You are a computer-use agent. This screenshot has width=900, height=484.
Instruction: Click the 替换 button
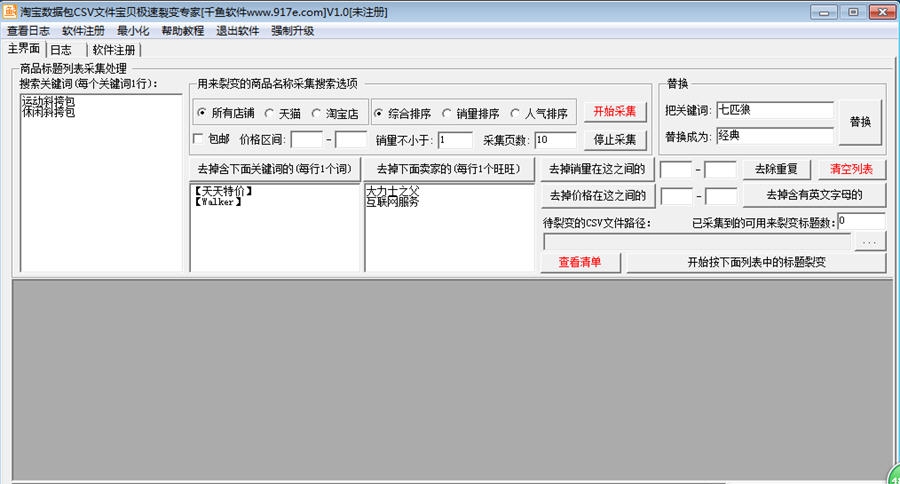tap(860, 122)
